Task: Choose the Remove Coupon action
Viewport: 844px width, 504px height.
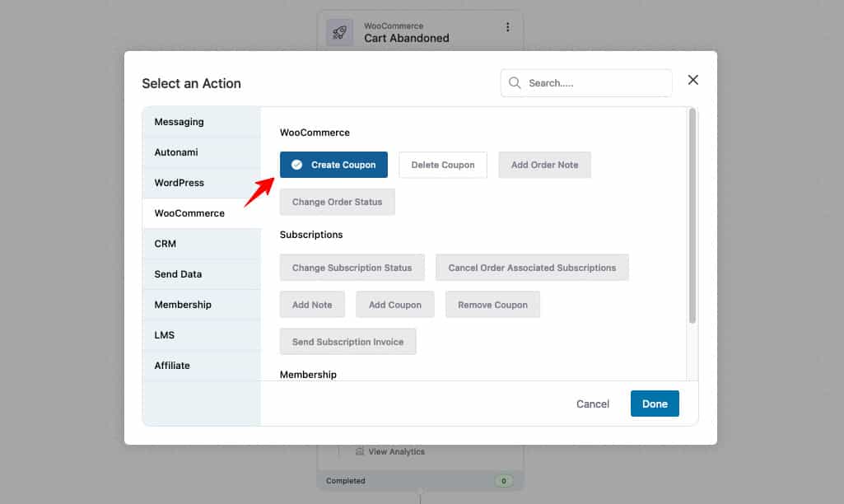Action: coord(492,305)
